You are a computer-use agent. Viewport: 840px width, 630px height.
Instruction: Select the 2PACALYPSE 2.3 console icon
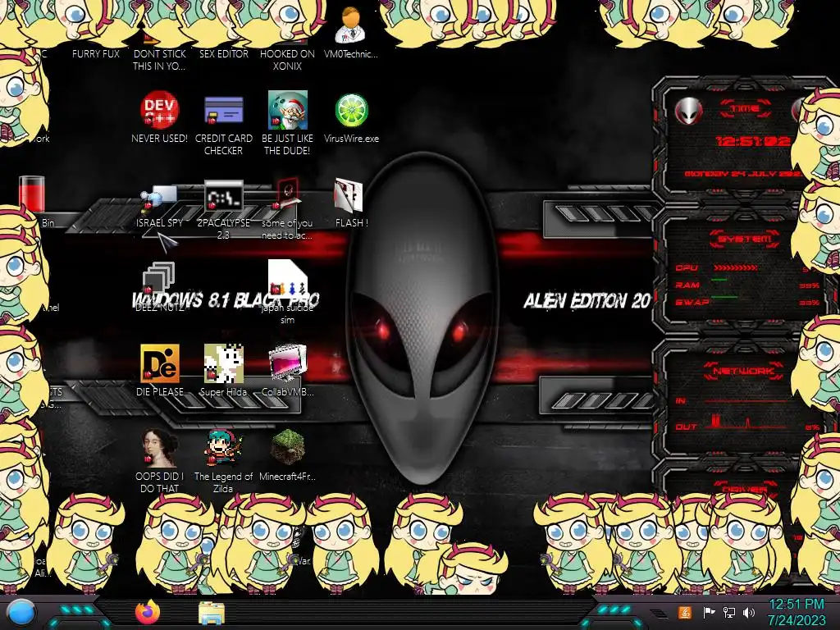coord(223,196)
